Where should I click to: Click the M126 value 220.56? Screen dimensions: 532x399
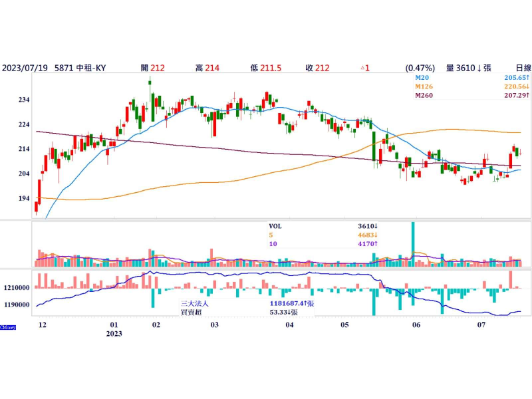click(x=517, y=86)
